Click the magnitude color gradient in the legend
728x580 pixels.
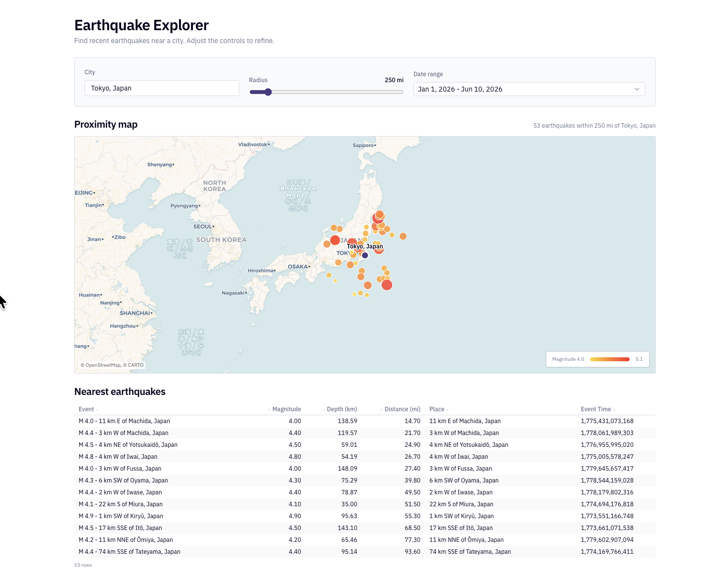coord(610,359)
